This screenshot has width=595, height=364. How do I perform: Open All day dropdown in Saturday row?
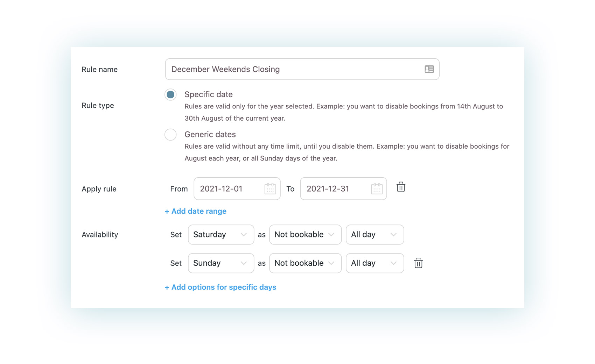(375, 235)
